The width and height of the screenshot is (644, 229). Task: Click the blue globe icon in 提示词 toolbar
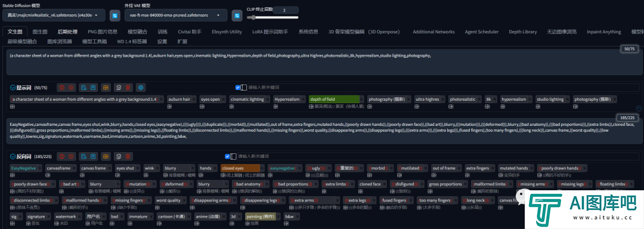(x=141, y=88)
